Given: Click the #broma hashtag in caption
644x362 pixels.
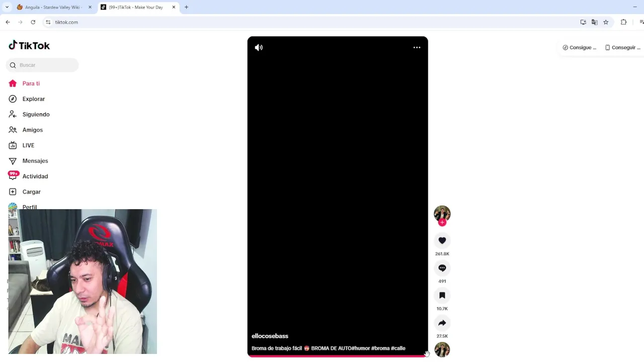Looking at the screenshot, I should [380, 348].
